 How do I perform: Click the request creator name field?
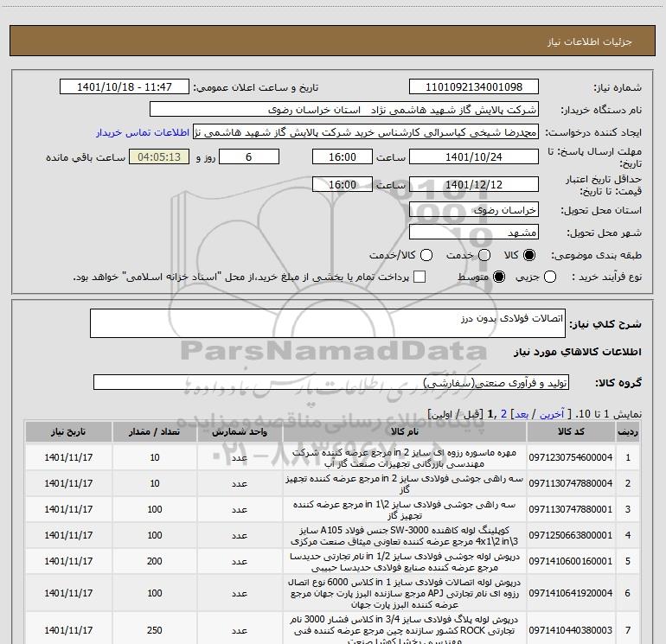click(366, 131)
